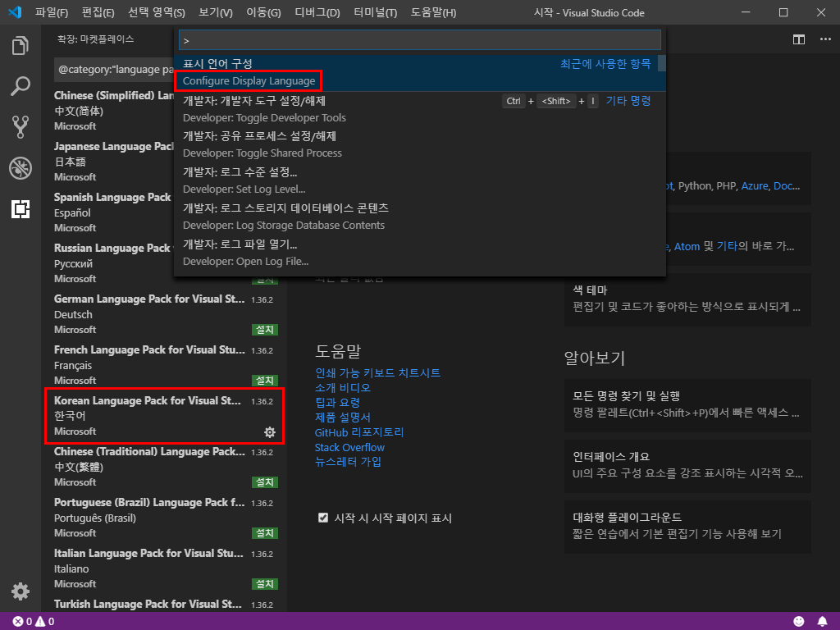Toggle show welcome page on startup checkbox

click(x=323, y=518)
